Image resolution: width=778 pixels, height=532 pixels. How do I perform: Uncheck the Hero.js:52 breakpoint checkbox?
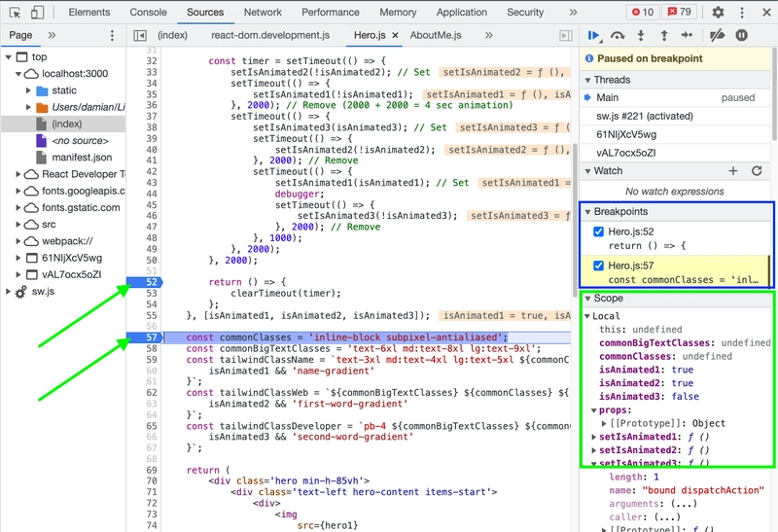(x=598, y=231)
